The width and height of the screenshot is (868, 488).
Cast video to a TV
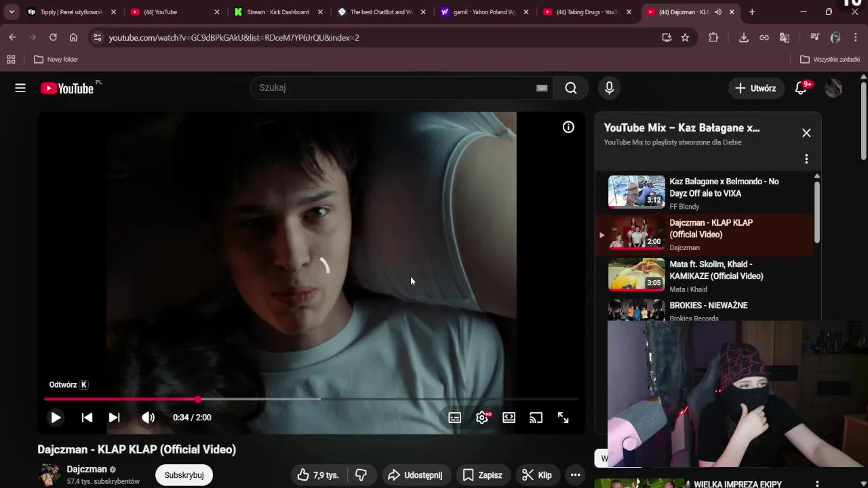[536, 418]
